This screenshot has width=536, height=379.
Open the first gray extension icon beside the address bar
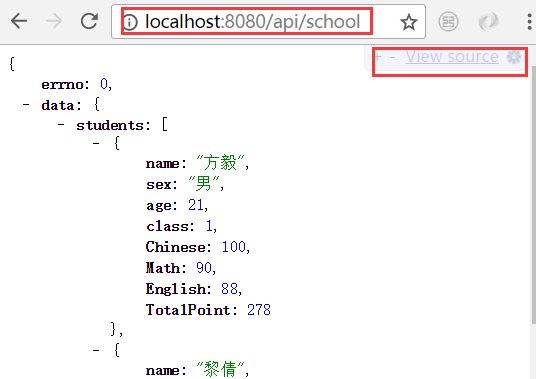448,22
